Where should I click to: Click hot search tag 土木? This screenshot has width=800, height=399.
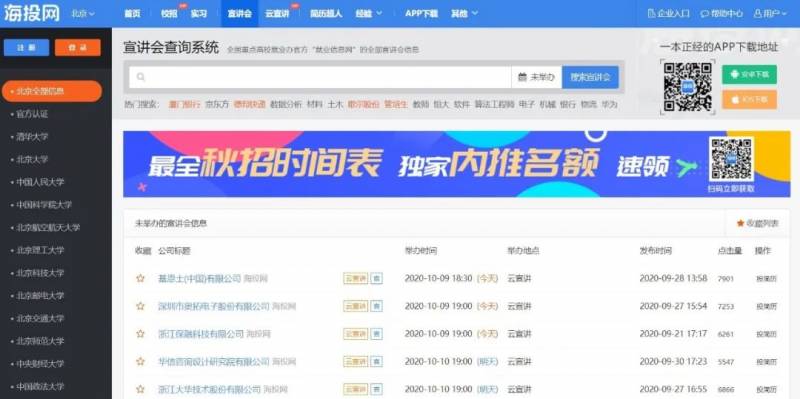pos(335,104)
